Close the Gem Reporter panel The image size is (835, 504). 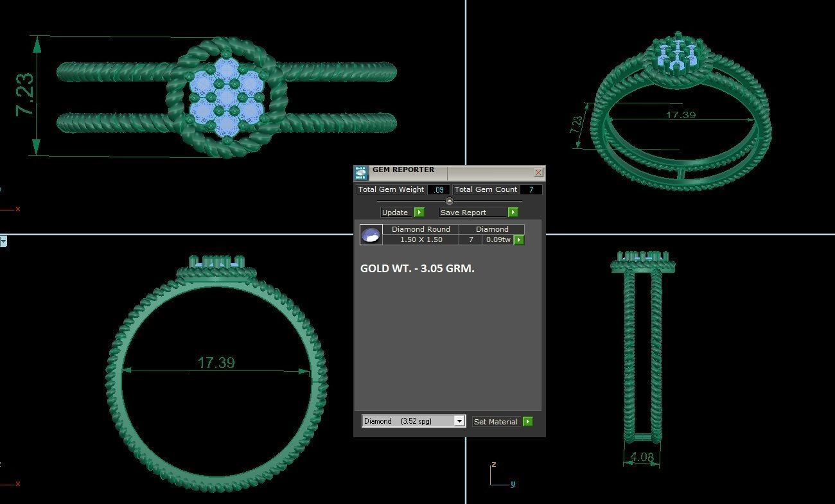click(538, 172)
